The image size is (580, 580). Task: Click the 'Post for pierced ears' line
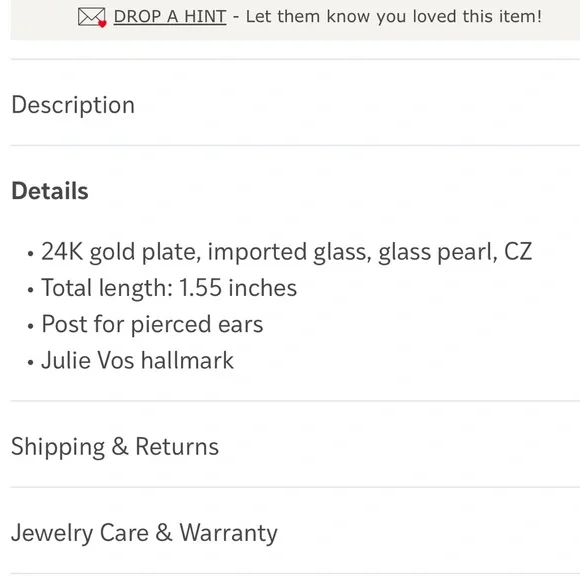point(152,324)
